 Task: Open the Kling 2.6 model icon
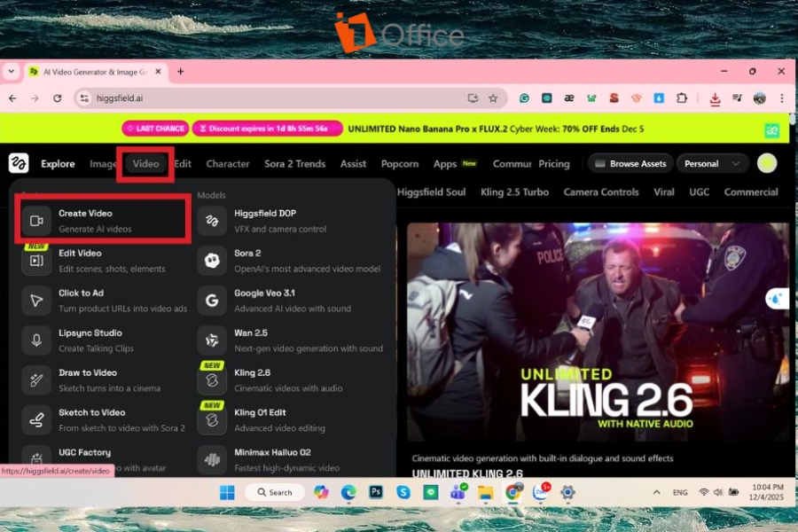coord(212,379)
